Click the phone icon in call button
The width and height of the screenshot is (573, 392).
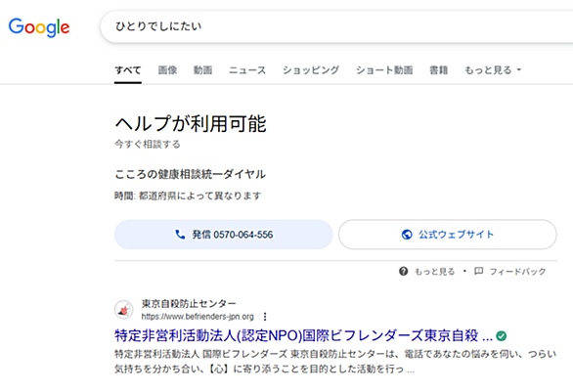click(180, 235)
